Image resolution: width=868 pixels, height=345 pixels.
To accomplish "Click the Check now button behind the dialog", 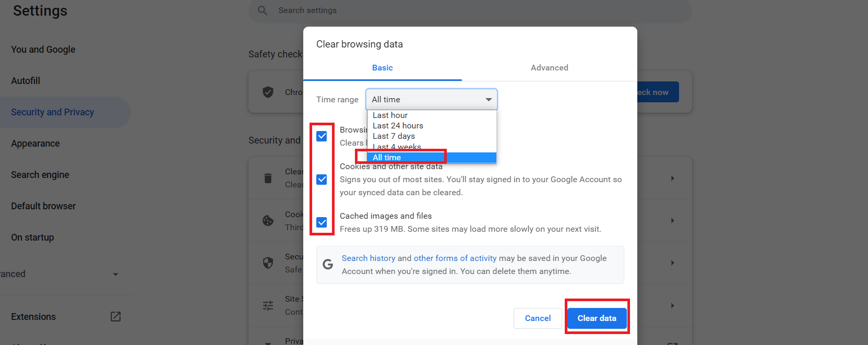I will click(658, 92).
